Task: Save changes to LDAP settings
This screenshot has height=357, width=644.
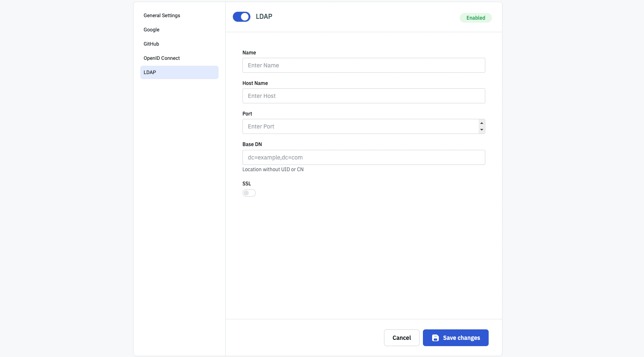Action: click(x=456, y=338)
